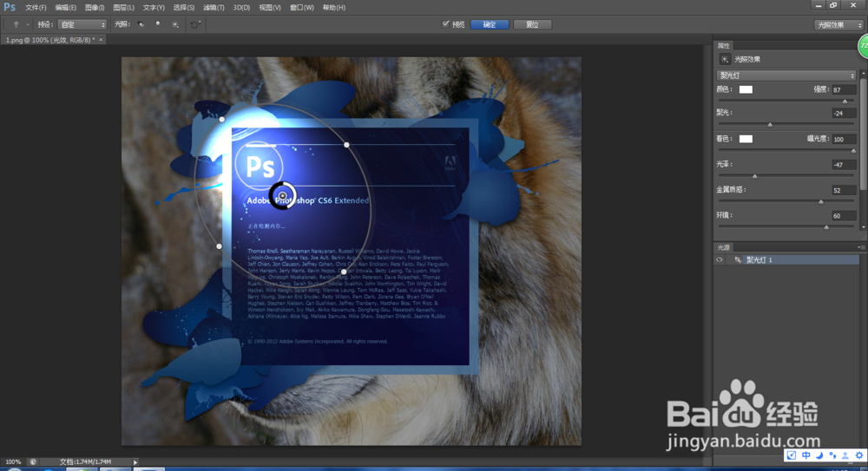Click the IME 中 language mode icon
This screenshot has width=868, height=471.
pos(806,455)
